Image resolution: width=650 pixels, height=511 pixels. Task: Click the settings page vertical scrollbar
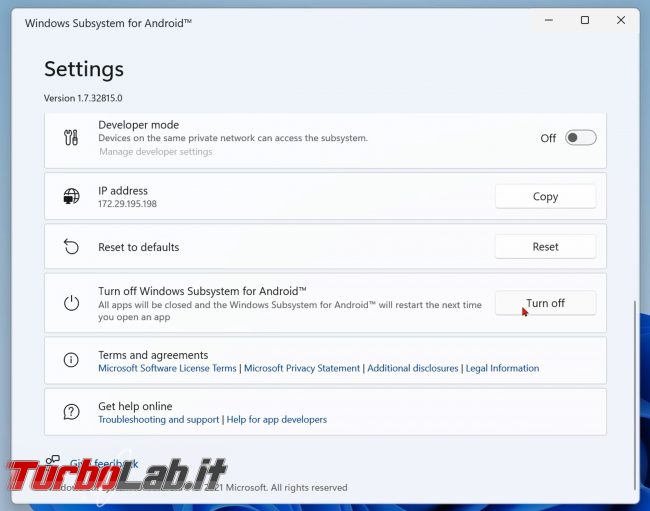(634, 395)
